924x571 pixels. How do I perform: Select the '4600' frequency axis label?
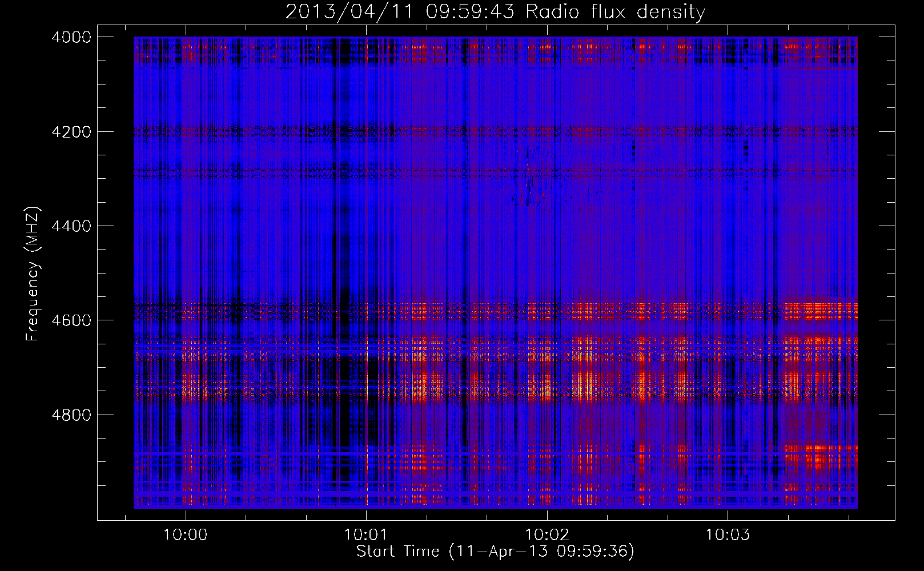click(x=71, y=320)
